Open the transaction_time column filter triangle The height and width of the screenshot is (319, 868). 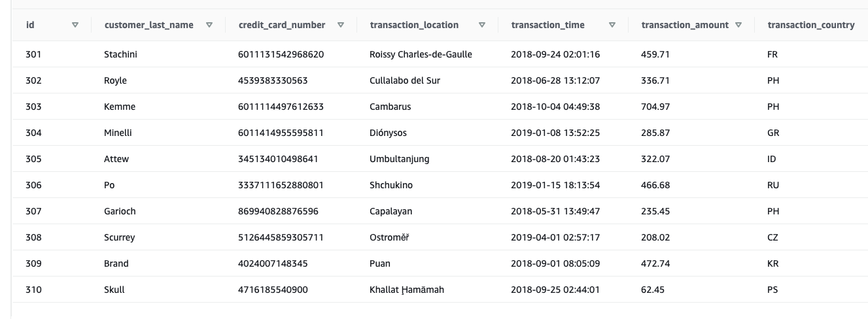[612, 25]
